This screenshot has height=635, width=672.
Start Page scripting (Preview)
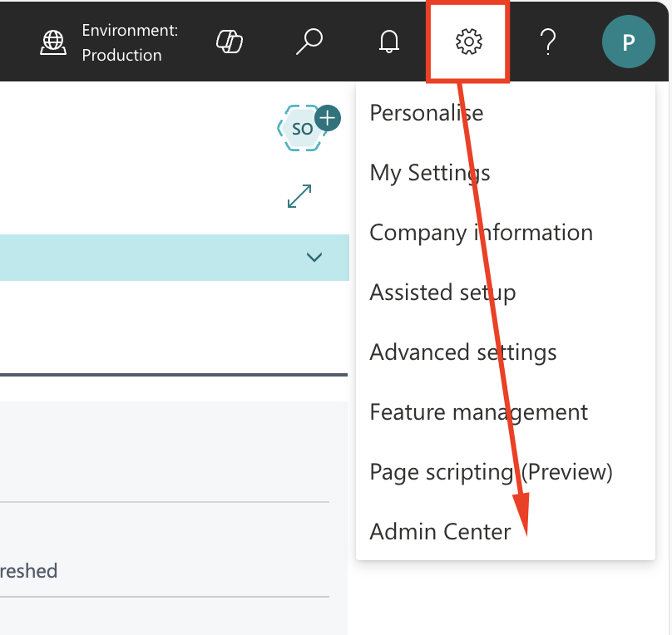tap(491, 472)
